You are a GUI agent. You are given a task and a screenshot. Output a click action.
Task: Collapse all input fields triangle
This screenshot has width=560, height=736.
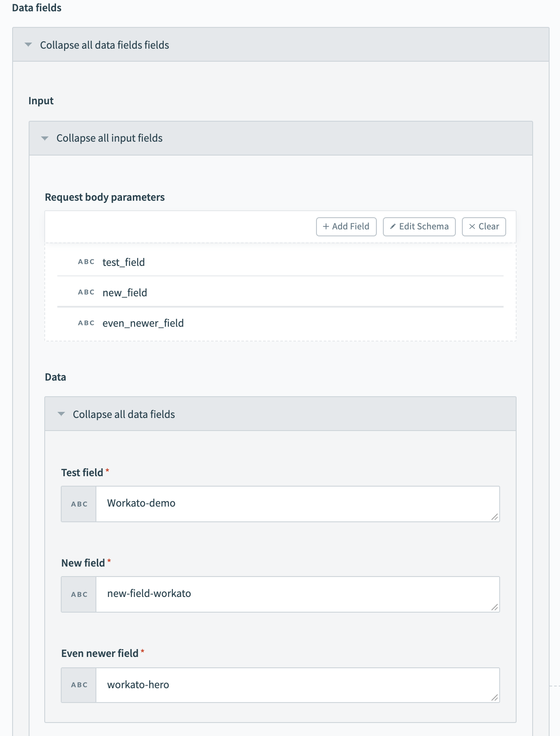pos(45,138)
